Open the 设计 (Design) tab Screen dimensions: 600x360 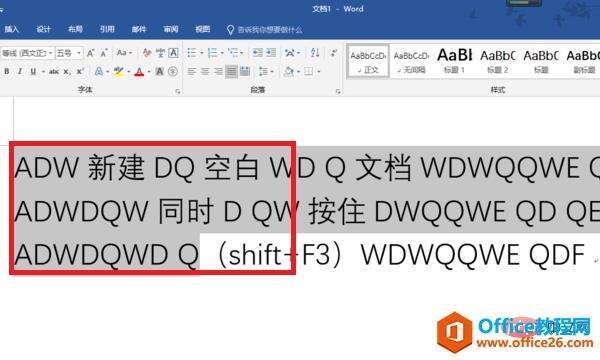[44, 29]
